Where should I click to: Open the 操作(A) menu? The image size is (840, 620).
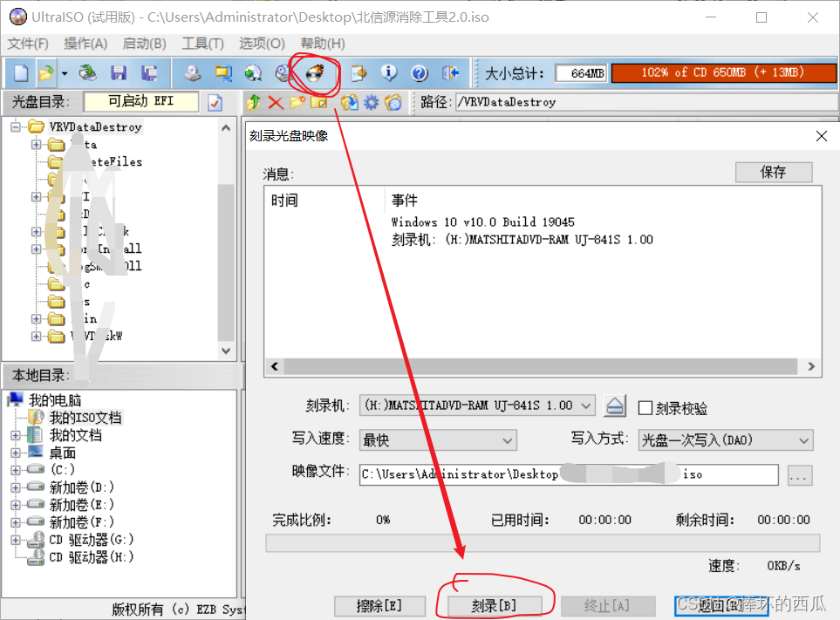point(85,44)
